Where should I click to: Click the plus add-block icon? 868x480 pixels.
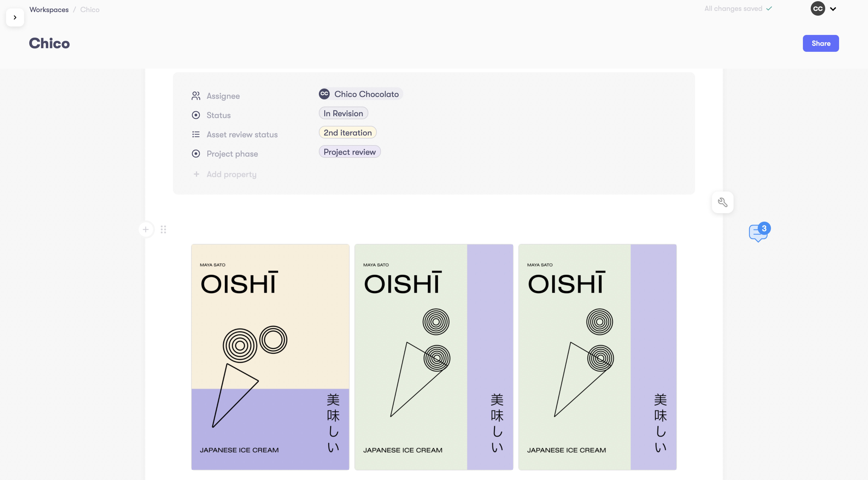[146, 230]
